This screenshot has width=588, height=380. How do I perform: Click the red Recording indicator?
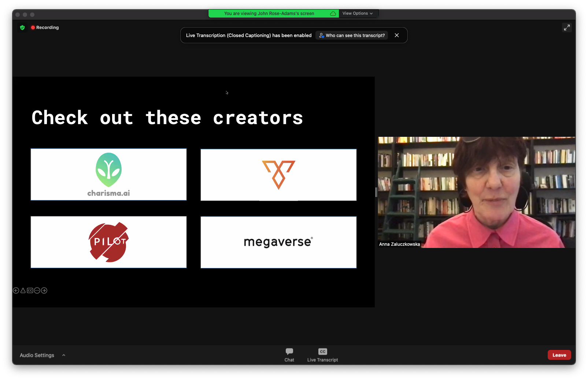45,28
